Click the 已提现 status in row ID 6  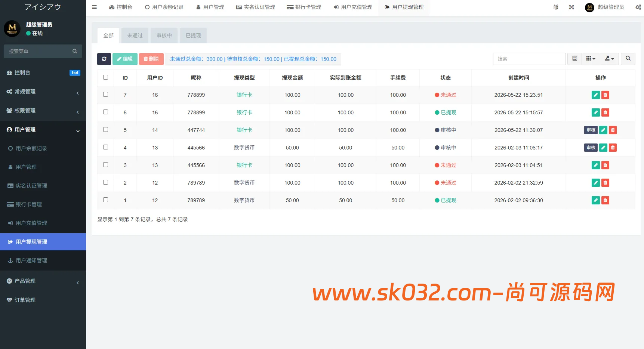[x=446, y=112]
